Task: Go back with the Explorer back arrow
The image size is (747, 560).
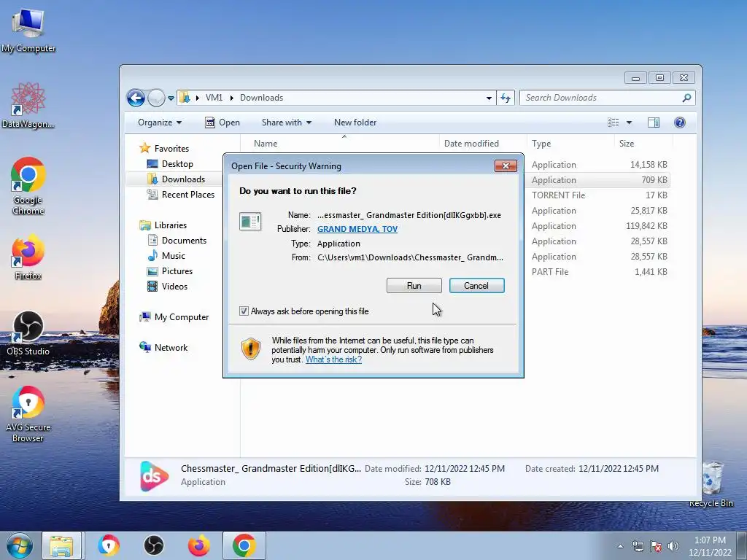Action: click(136, 98)
